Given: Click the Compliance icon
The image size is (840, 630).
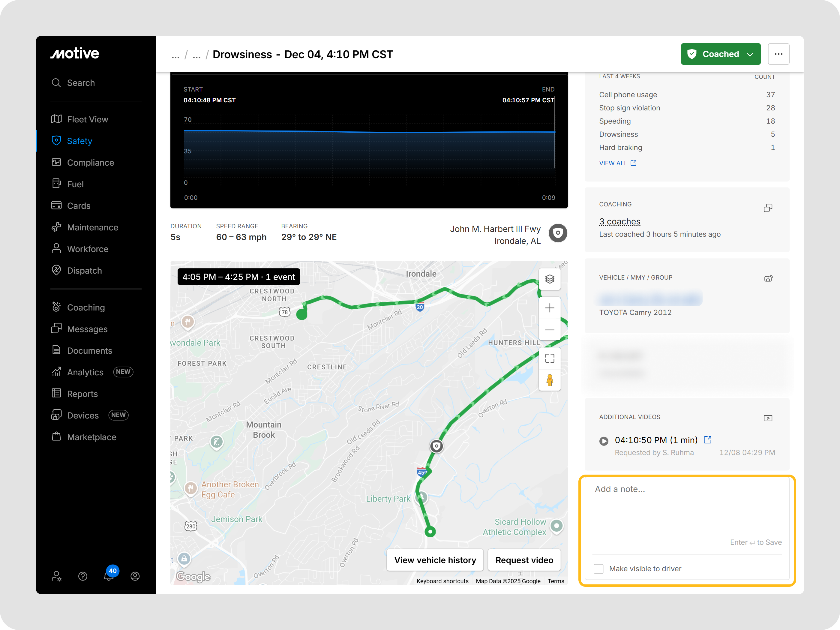Looking at the screenshot, I should pos(56,162).
